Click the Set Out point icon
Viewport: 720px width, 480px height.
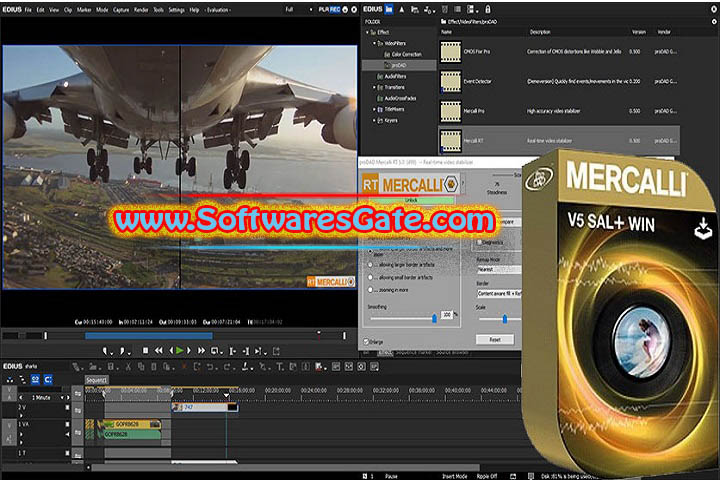point(124,351)
